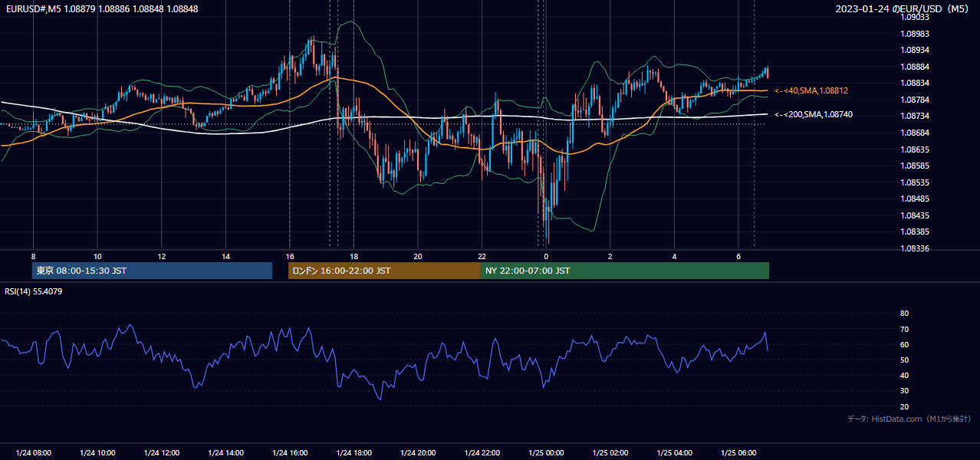This screenshot has width=980, height=460.
Task: Click price axis value 1.08535
Action: [914, 182]
